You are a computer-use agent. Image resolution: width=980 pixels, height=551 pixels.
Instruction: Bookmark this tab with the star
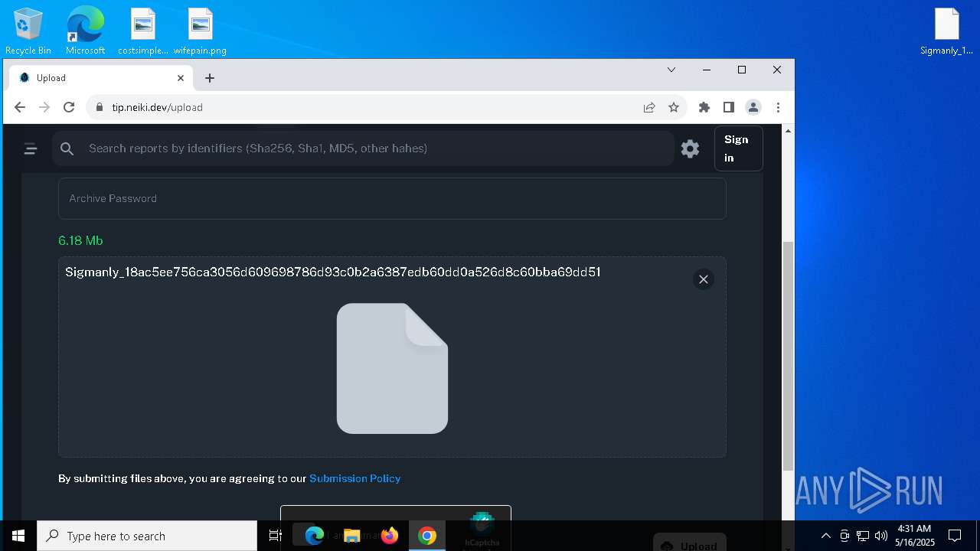674,107
